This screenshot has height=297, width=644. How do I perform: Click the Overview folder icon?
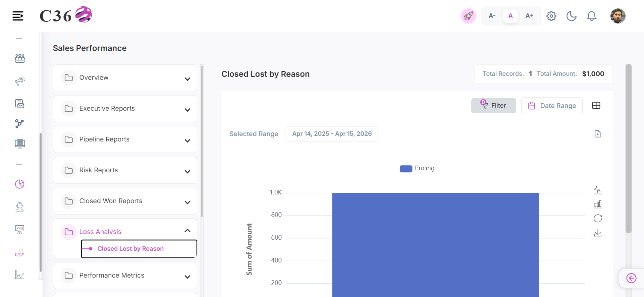click(x=69, y=78)
